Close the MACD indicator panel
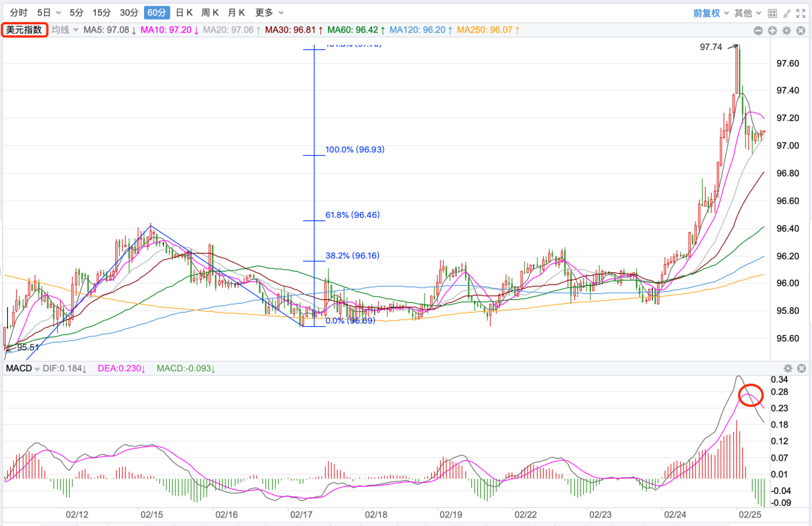 pos(801,368)
